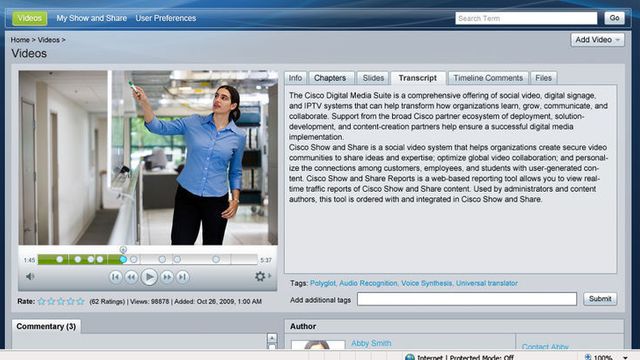Click the author photo thumbnail
Screen dimensions: 640x360
coord(318,345)
